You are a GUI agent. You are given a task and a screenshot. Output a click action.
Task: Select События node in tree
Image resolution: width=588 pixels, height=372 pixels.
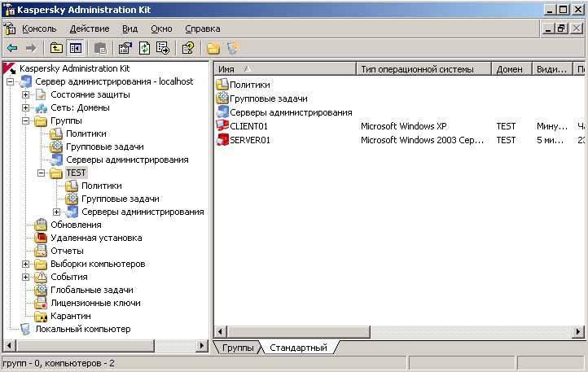(x=69, y=277)
